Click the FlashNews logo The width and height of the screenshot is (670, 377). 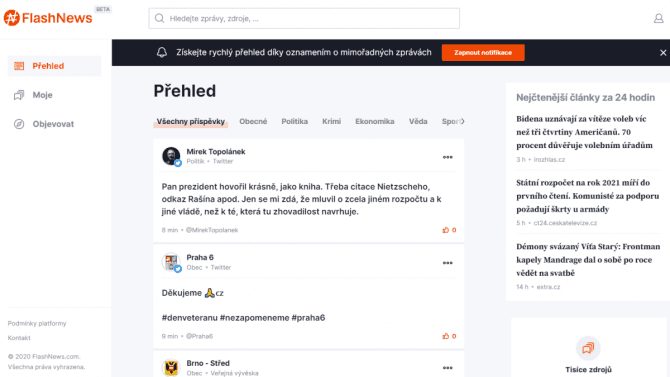point(48,18)
